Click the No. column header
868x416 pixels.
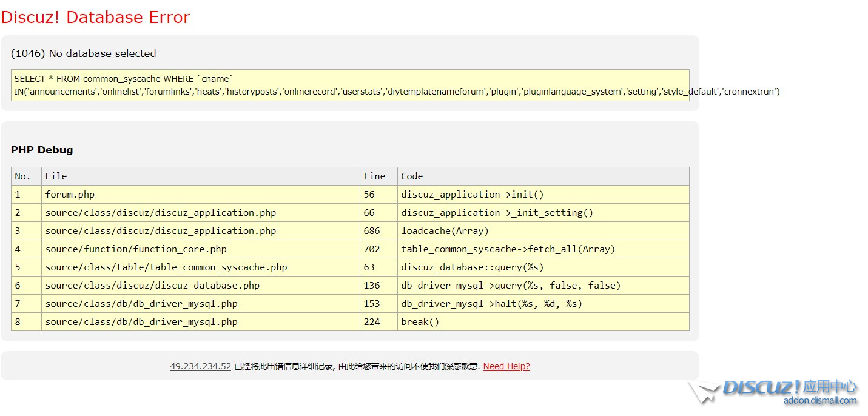(22, 176)
